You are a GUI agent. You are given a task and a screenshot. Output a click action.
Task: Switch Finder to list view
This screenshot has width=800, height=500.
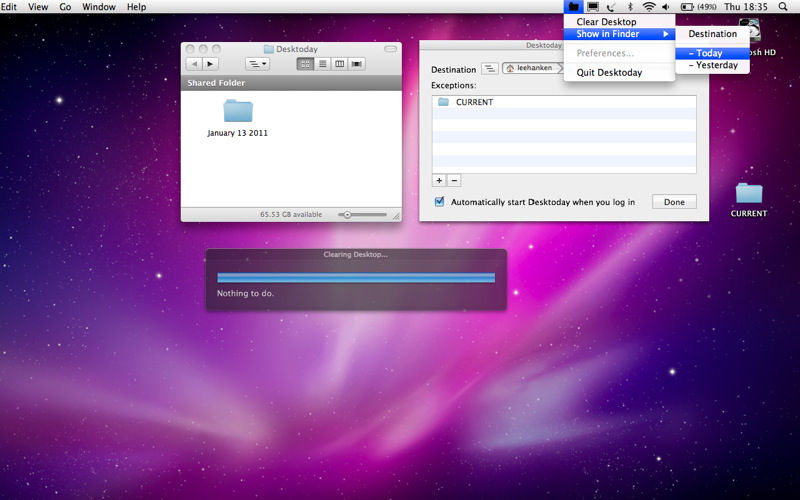[x=322, y=64]
